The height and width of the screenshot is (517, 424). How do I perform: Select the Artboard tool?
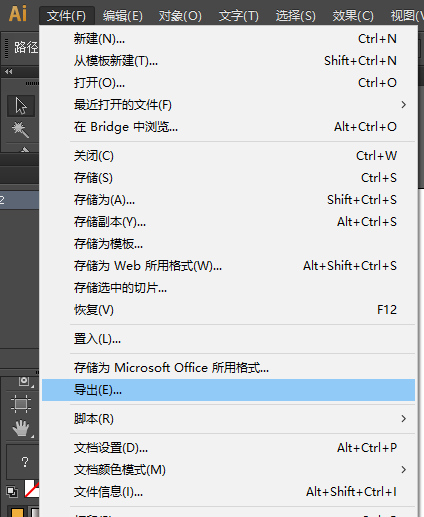coord(21,404)
